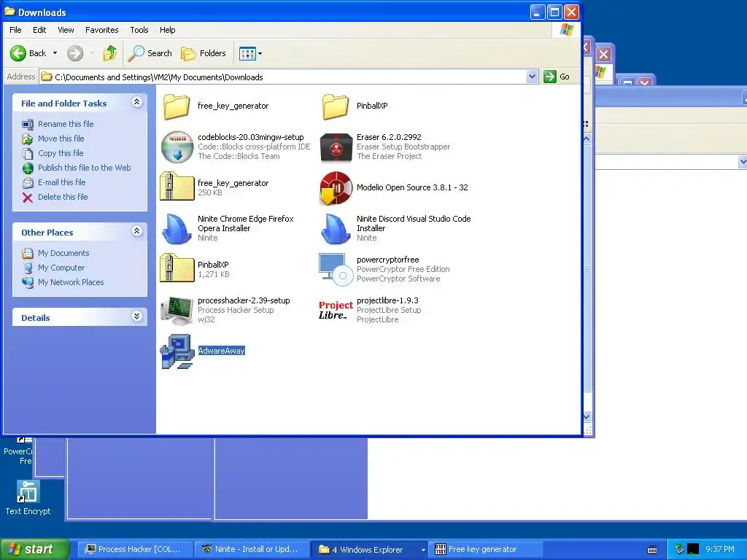Expand the Address bar dropdown arrow
The image size is (747, 560).
coord(532,77)
